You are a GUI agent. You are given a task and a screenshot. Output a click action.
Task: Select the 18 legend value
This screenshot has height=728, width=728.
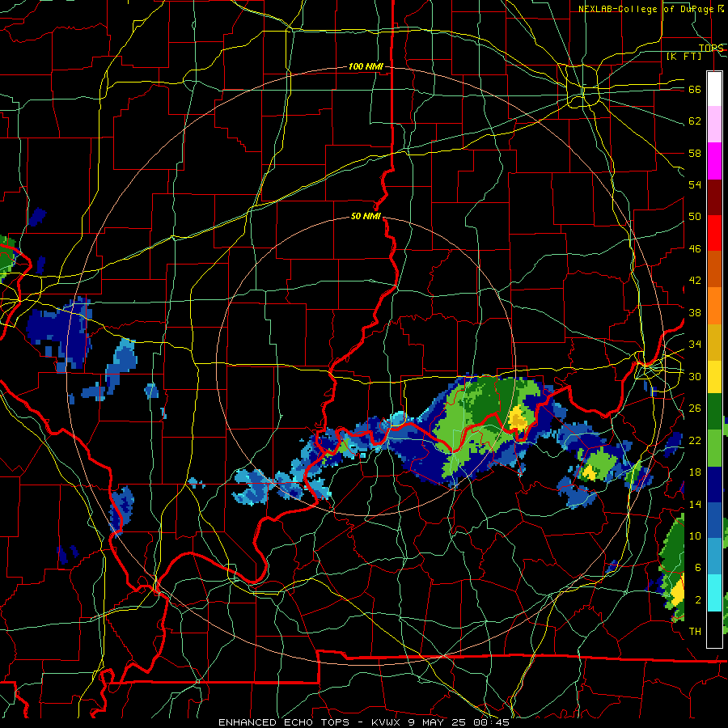695,472
